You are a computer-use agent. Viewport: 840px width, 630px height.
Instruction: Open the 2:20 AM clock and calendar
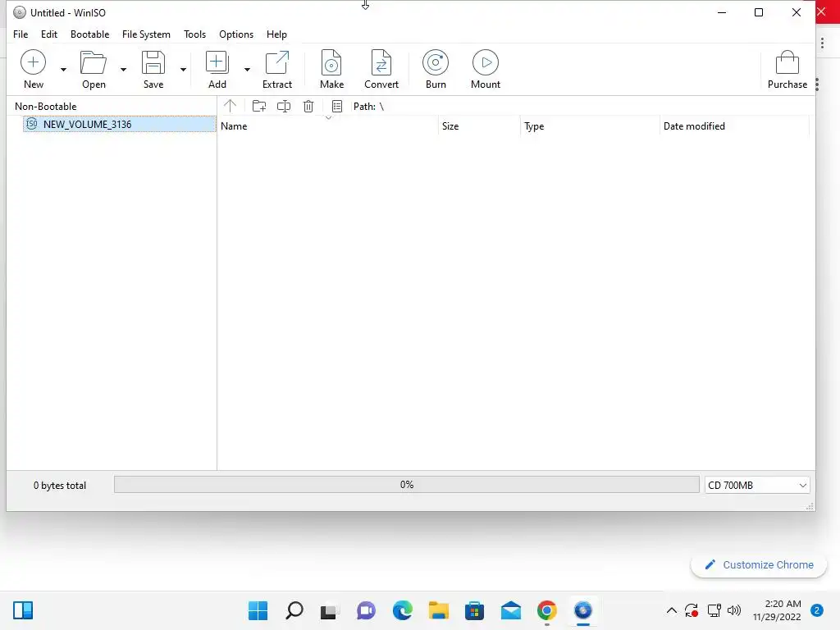click(x=776, y=610)
